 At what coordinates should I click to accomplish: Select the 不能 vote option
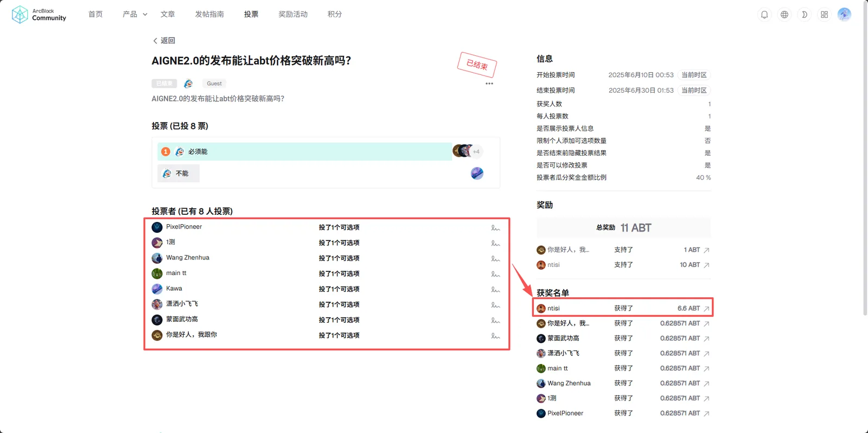[x=178, y=174]
